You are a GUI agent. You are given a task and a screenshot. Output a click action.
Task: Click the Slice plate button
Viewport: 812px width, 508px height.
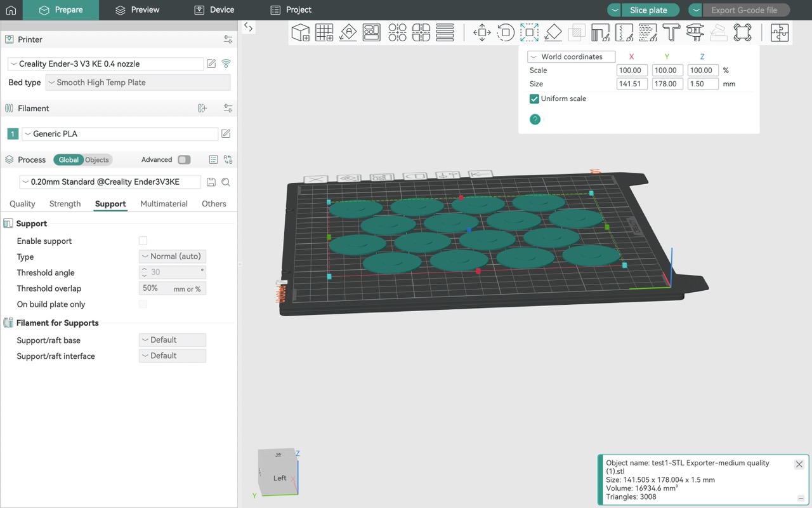(648, 10)
